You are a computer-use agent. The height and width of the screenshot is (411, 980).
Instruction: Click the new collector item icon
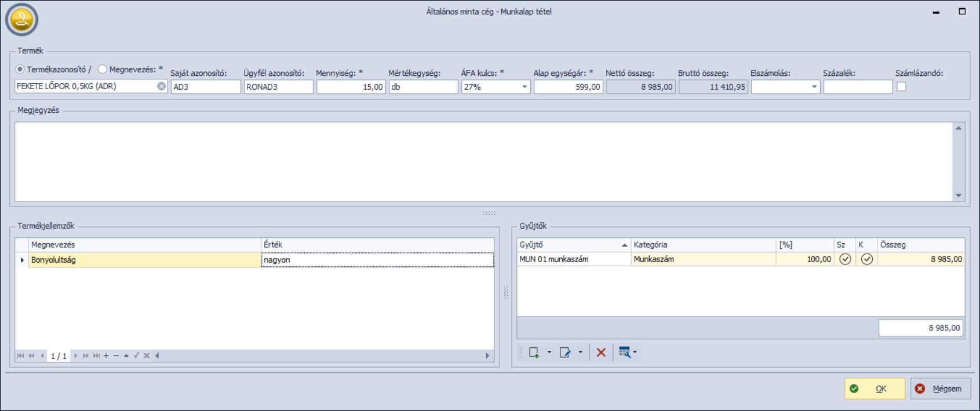click(534, 353)
